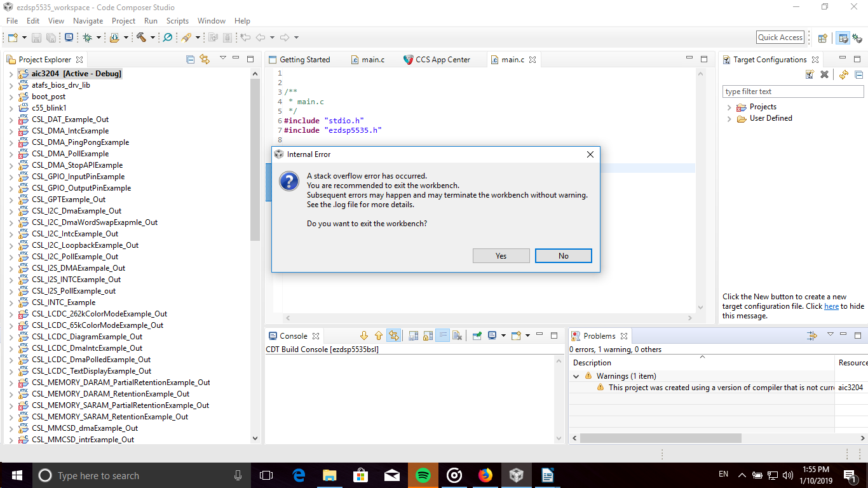Click the Open Console icon
The height and width of the screenshot is (488, 868).
516,335
